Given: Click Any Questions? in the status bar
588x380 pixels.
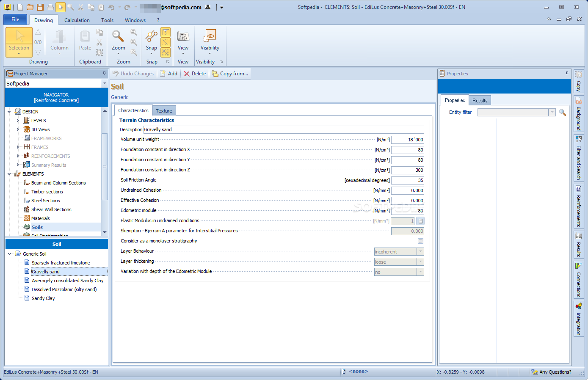Looking at the screenshot, I should coord(552,372).
